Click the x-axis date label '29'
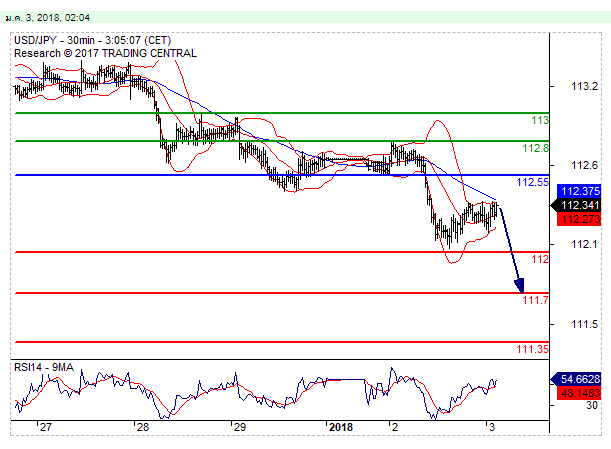 point(240,427)
